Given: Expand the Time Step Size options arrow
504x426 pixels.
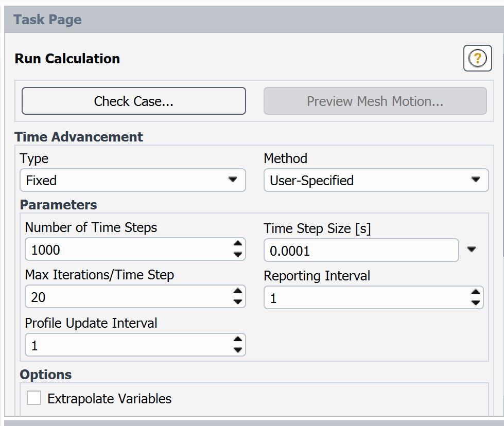Looking at the screenshot, I should point(472,250).
